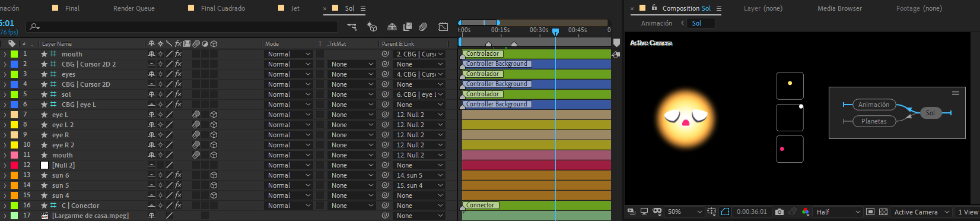The width and height of the screenshot is (980, 221).
Task: Switch to the Render Queue tab
Action: point(134,8)
